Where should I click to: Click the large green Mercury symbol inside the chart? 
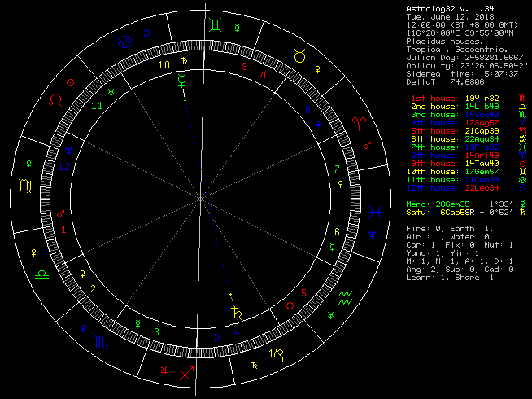(x=180, y=80)
